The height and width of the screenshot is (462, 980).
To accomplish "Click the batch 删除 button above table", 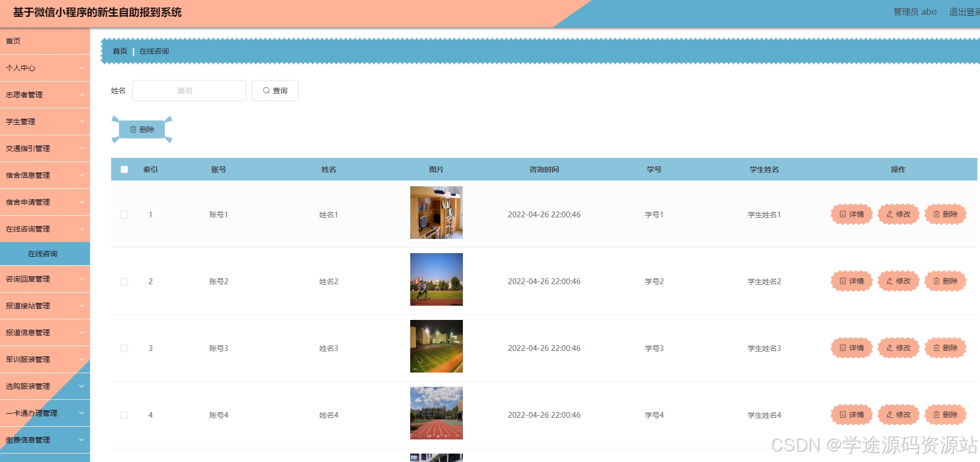I will tap(142, 129).
